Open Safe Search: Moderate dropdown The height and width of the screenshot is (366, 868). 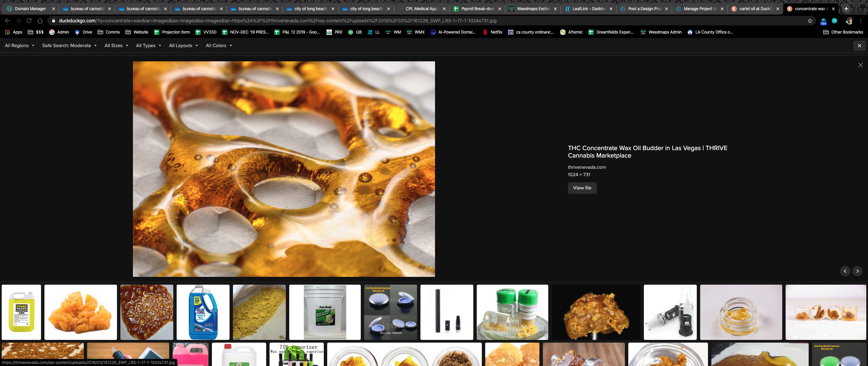[x=69, y=45]
